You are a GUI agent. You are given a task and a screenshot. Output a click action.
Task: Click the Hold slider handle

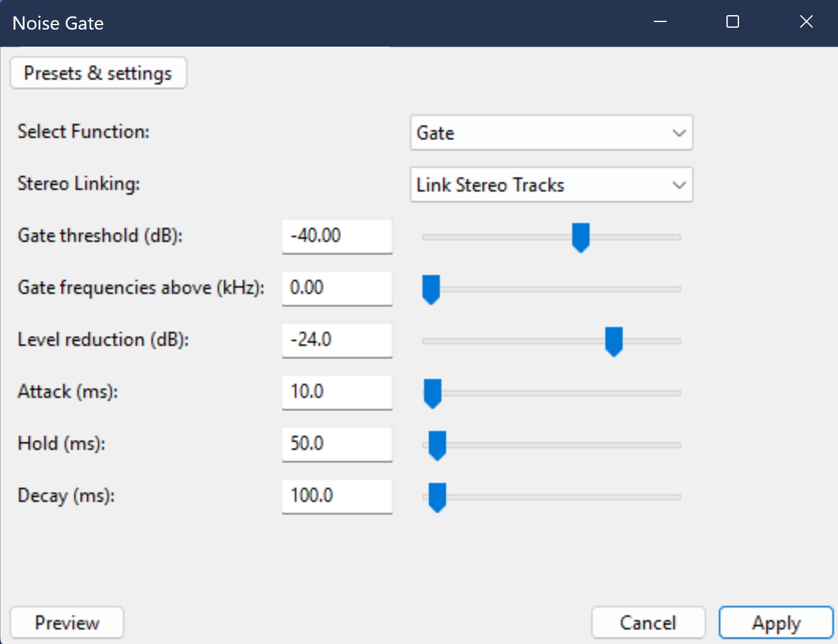point(437,445)
